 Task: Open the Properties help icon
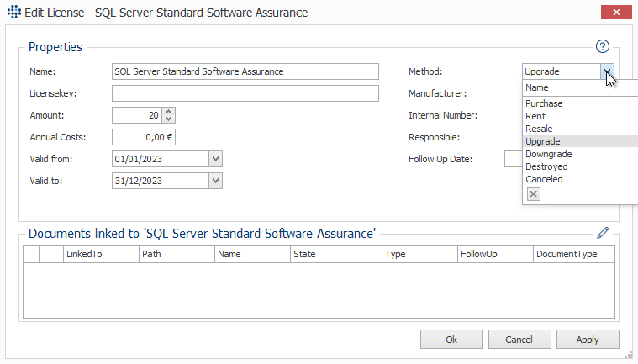[602, 46]
